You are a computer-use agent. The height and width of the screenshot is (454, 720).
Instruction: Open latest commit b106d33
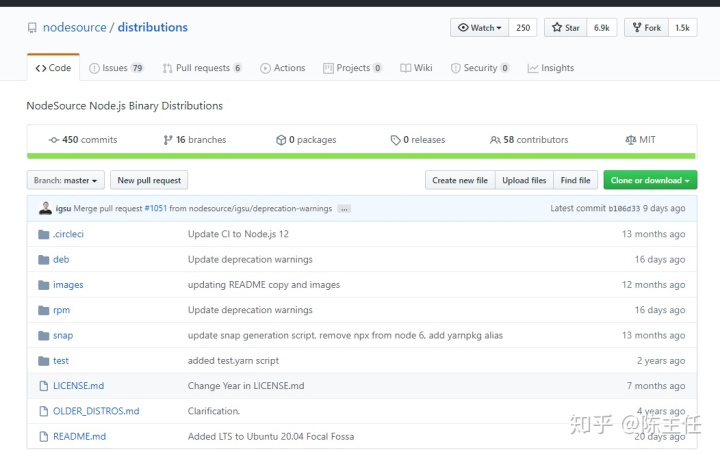pyautogui.click(x=624, y=208)
